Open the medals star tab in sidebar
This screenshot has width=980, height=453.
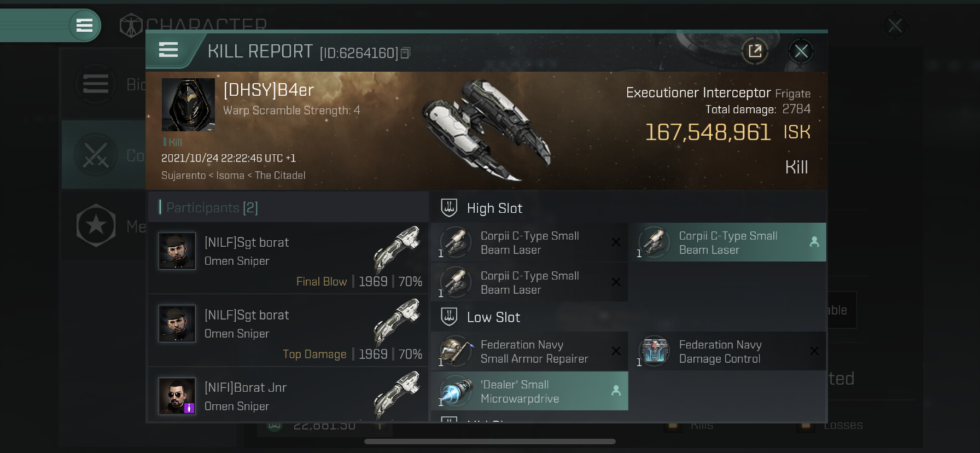pyautogui.click(x=96, y=225)
